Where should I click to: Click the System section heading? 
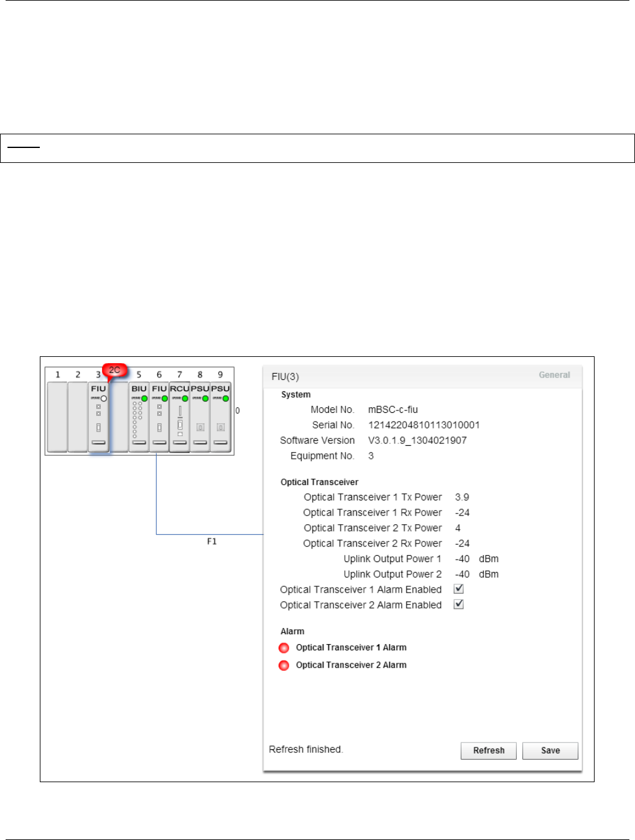[296, 395]
